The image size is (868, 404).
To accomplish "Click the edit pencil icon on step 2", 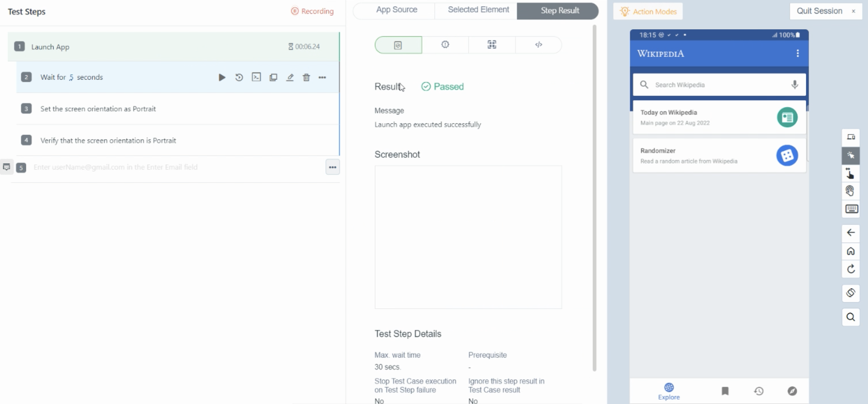I will [290, 77].
